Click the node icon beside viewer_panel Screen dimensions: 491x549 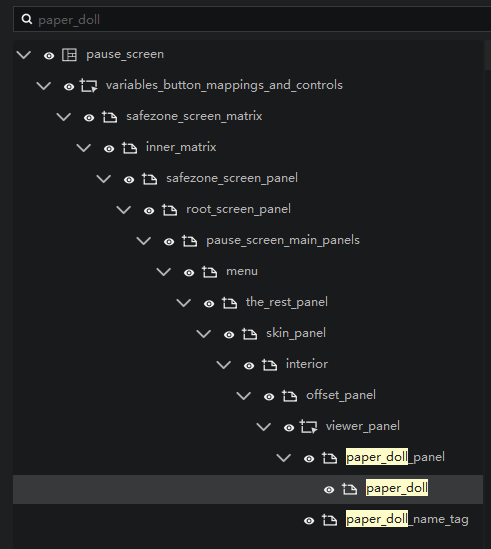click(309, 426)
